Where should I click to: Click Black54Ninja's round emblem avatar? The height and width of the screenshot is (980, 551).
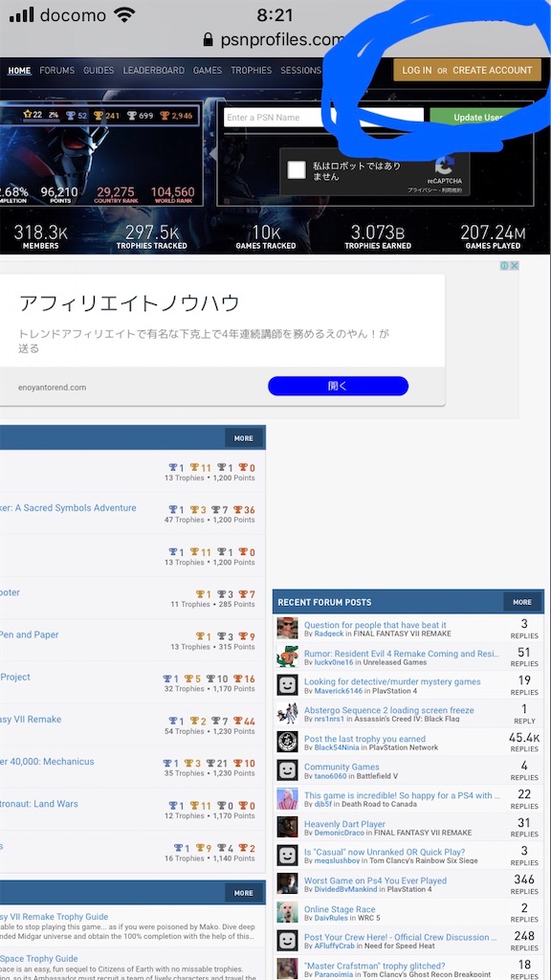coord(287,742)
